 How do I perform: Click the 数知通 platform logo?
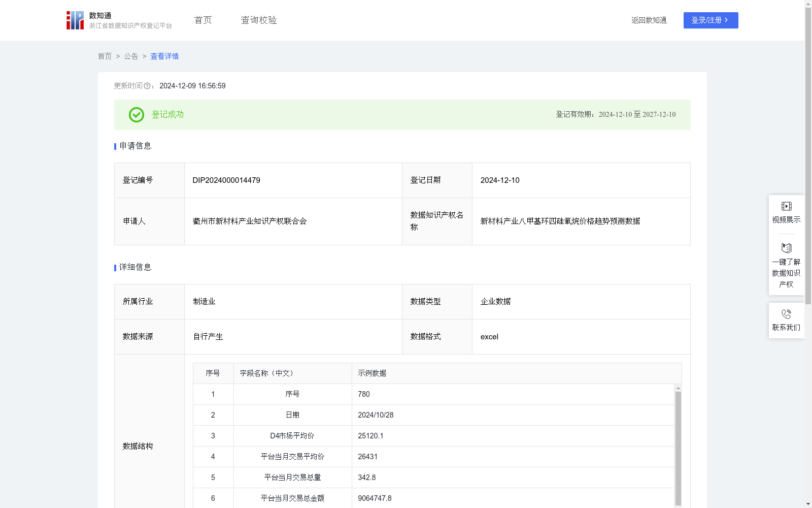(119, 20)
